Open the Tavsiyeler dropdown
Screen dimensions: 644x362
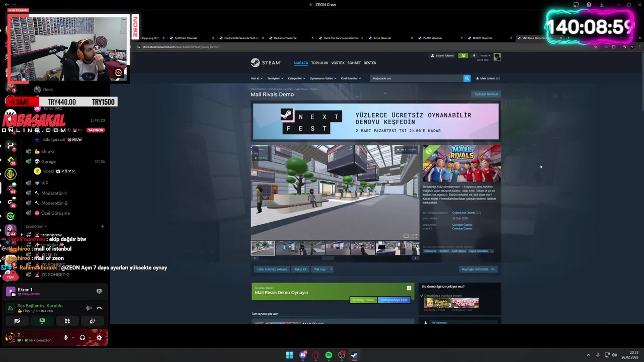(275, 78)
